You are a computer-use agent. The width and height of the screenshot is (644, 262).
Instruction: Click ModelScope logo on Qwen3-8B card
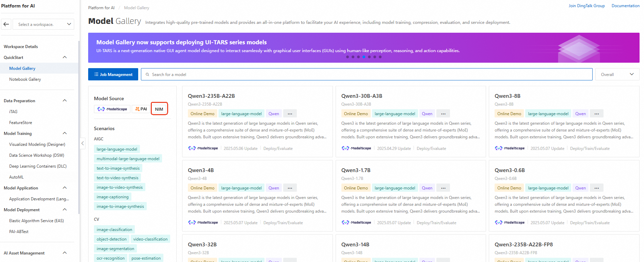(510, 148)
